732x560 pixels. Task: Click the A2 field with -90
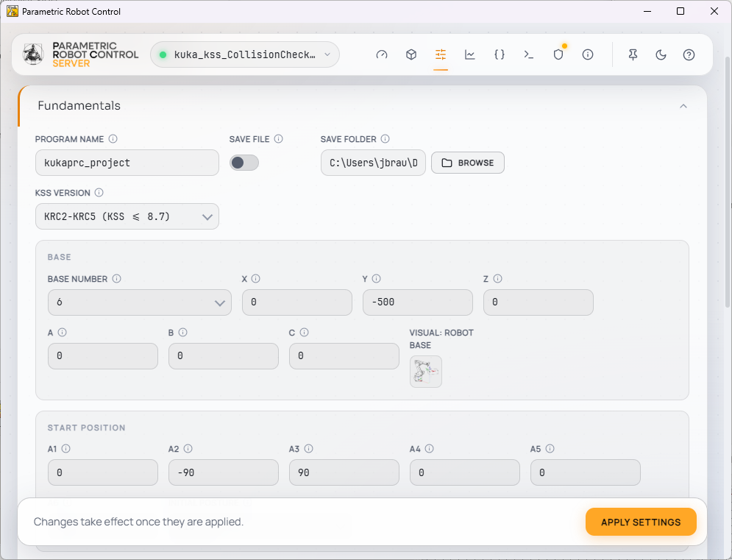tap(224, 472)
